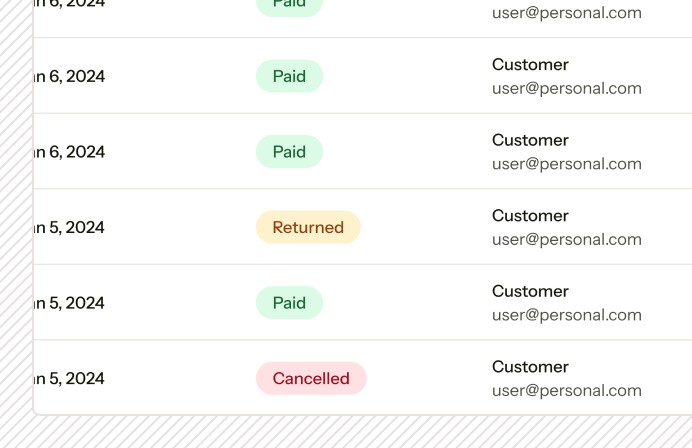Click the email in the second Jan 6 row

pyautogui.click(x=567, y=164)
